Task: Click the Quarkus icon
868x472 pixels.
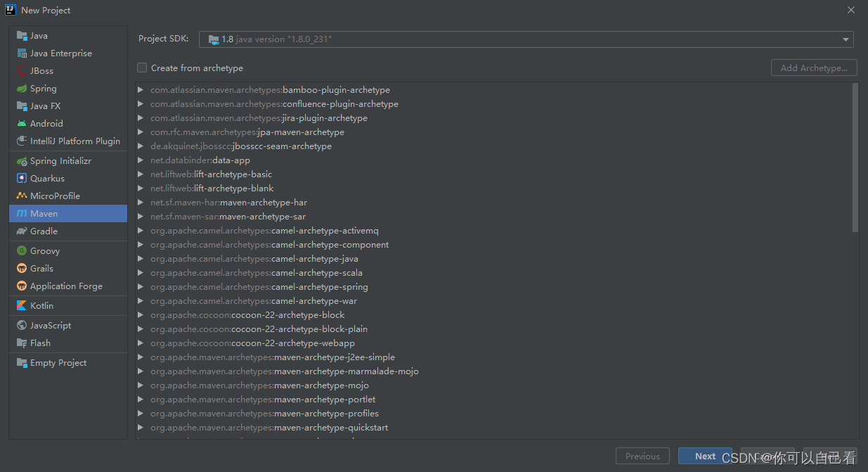Action: (x=22, y=179)
